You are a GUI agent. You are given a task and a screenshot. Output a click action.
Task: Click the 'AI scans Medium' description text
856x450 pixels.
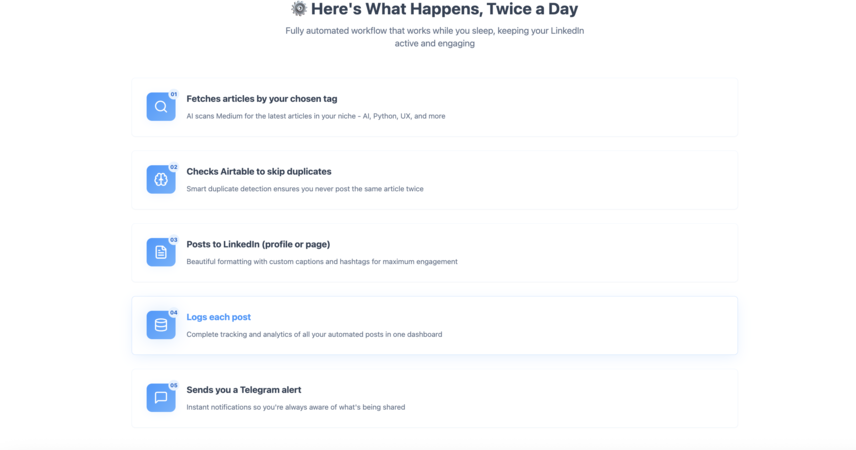pyautogui.click(x=316, y=116)
